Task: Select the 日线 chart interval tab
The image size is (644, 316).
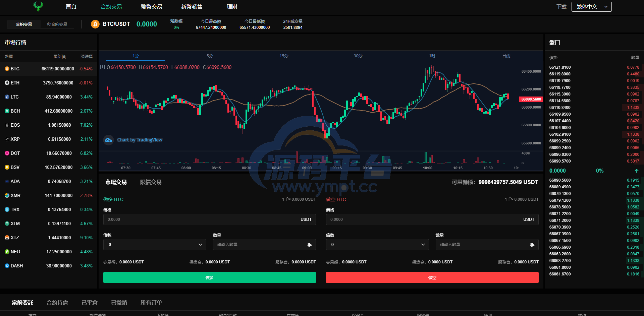Action: pos(506,56)
